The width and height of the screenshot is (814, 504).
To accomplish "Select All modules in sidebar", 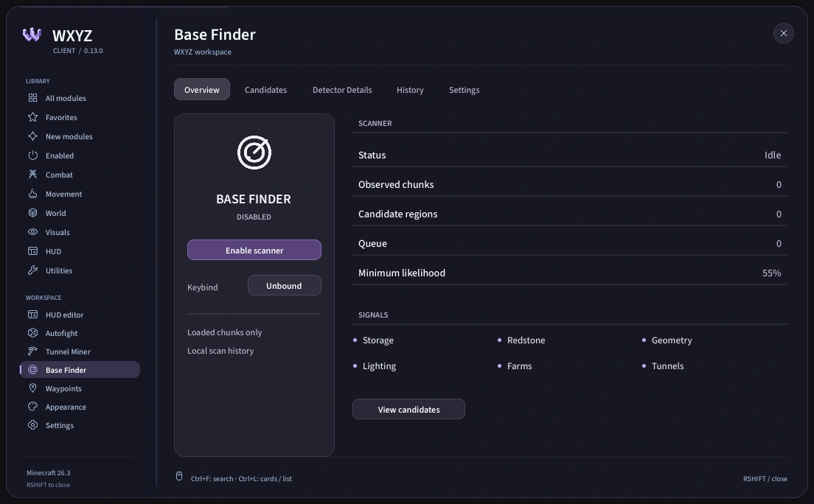I will 80,97.
